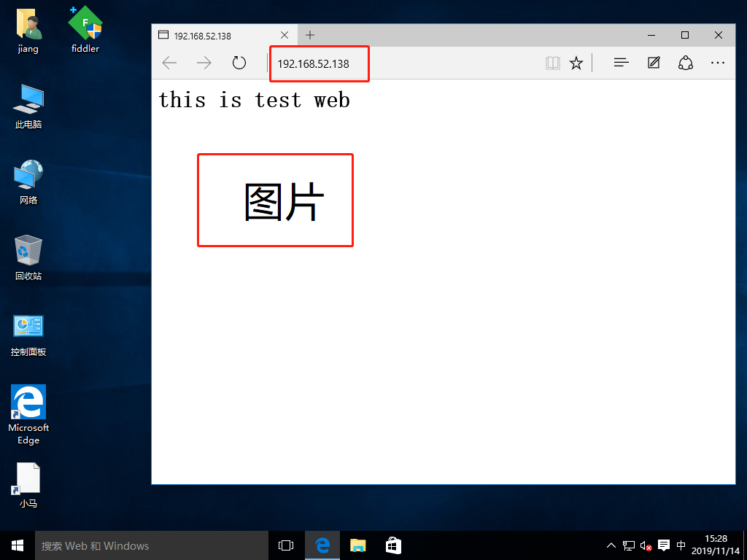Image resolution: width=747 pixels, height=560 pixels.
Task: Open the Share icon in Edge
Action: pyautogui.click(x=686, y=63)
